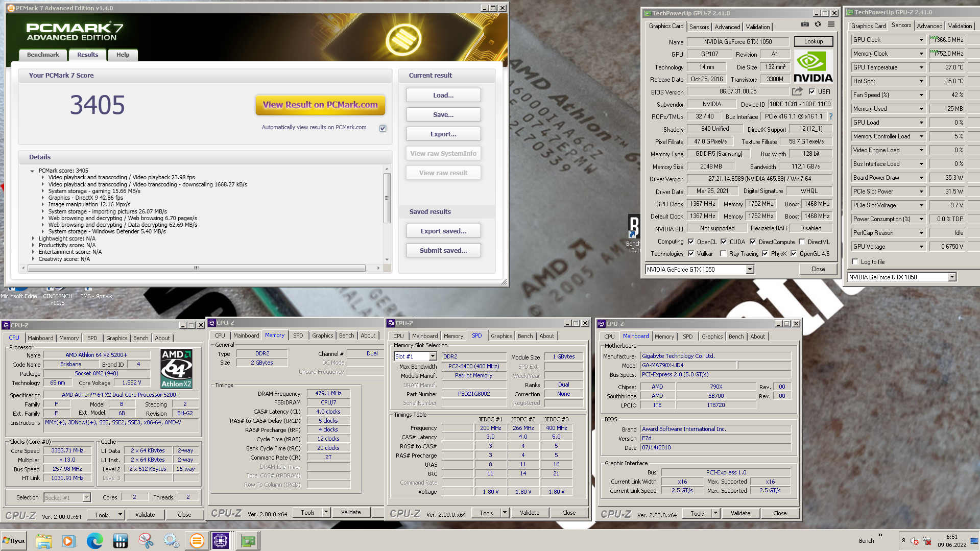Launch Windows Media Player from taskbar
Screen dimensions: 980x551
(69, 540)
